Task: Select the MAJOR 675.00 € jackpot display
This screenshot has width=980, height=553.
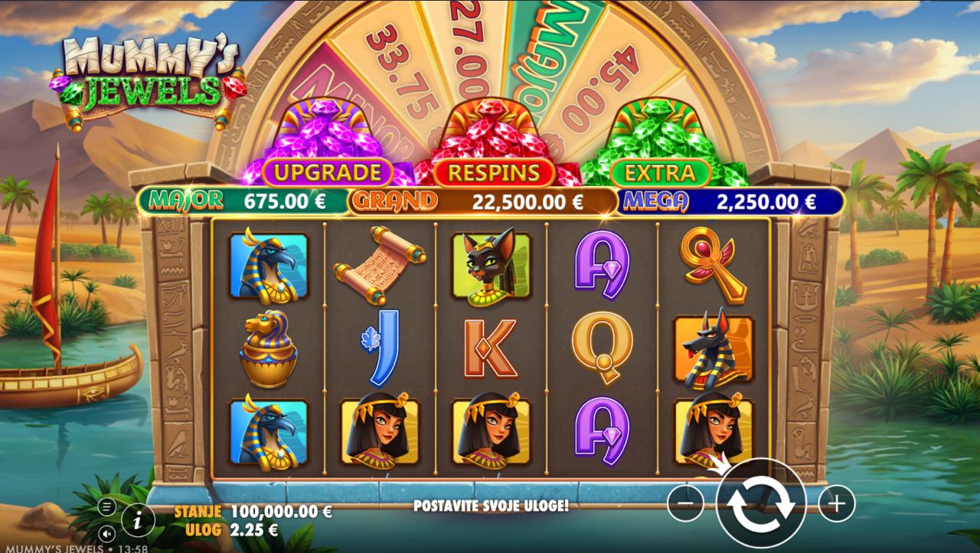Action: pyautogui.click(x=242, y=201)
